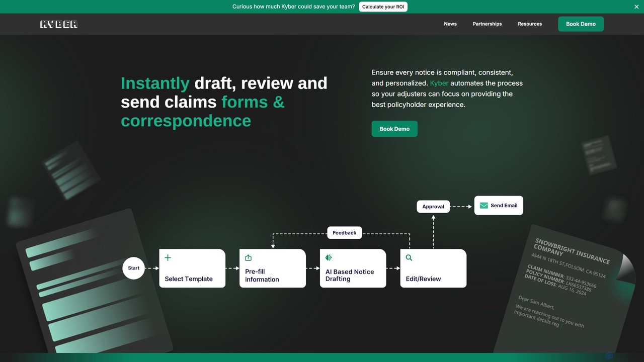The height and width of the screenshot is (362, 644).
Task: Click the Dear Sam Albert line in the letter
Action: click(536, 302)
